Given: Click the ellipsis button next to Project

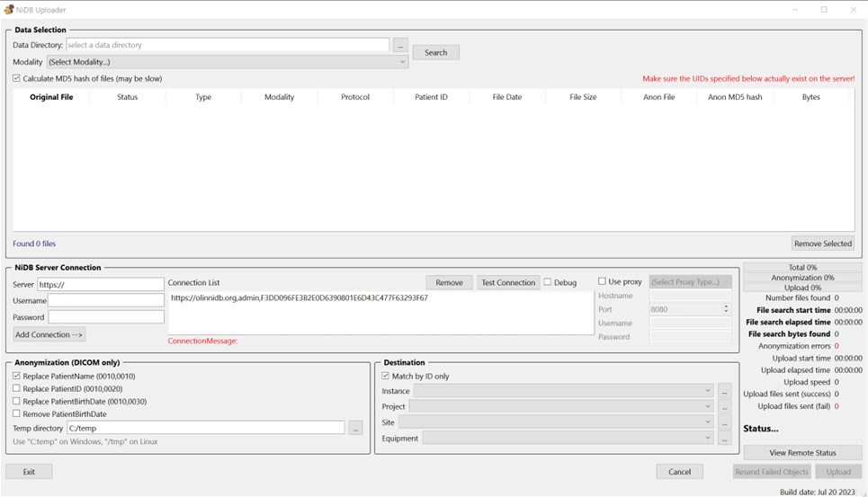Looking at the screenshot, I should [725, 406].
